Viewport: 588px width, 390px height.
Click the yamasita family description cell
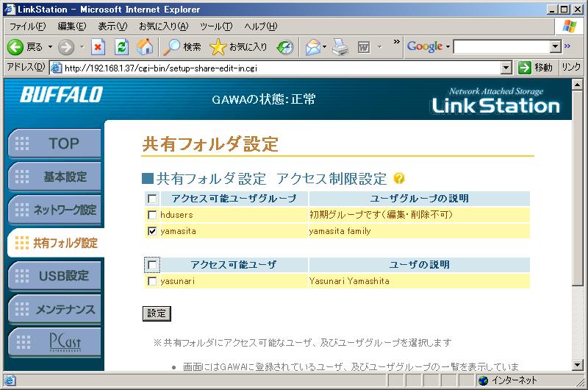(x=419, y=231)
